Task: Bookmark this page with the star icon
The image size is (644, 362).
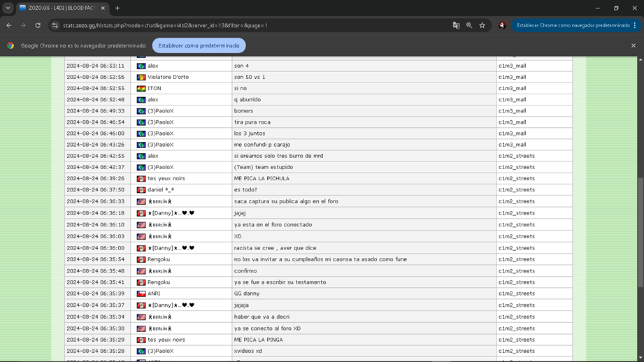Action: [482, 25]
